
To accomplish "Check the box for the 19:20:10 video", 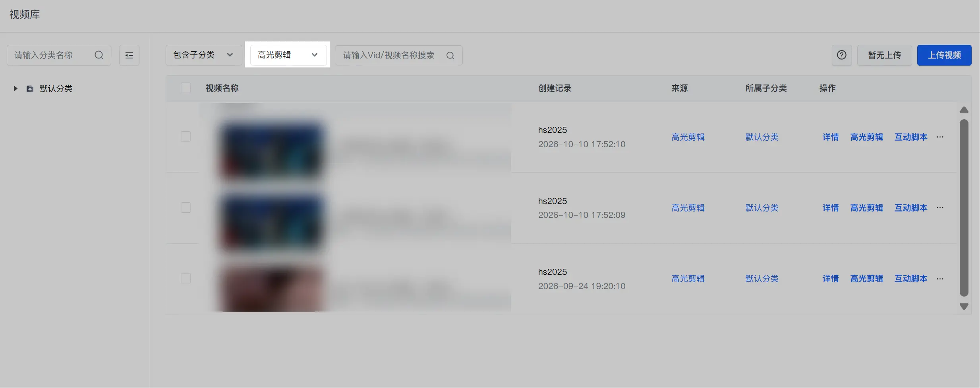I will click(186, 278).
